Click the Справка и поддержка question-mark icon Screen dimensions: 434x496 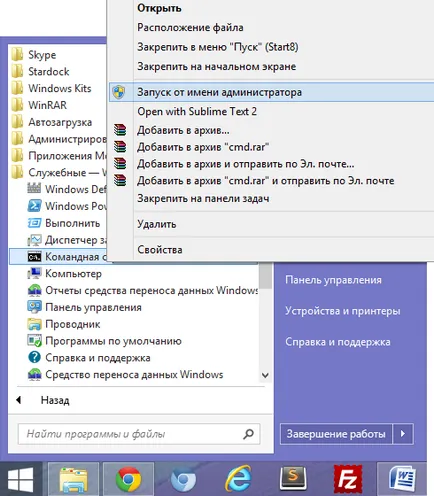click(x=34, y=358)
